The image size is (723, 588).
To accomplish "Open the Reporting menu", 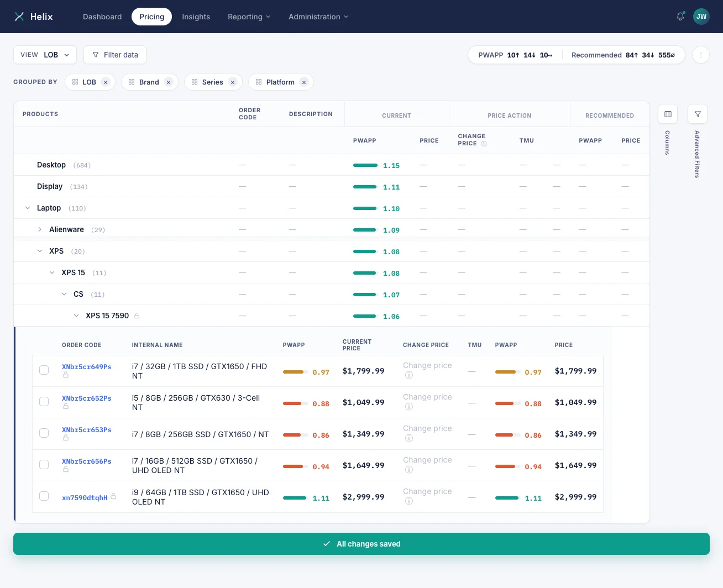I will (249, 17).
